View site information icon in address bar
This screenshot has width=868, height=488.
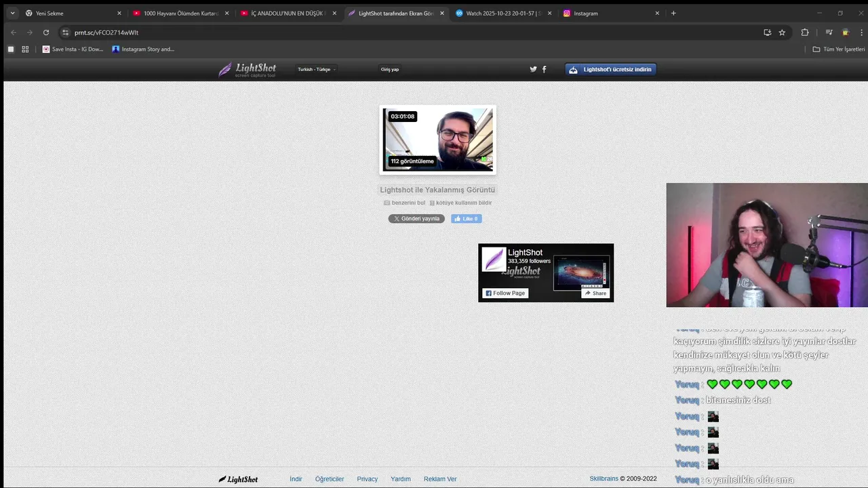pos(65,32)
